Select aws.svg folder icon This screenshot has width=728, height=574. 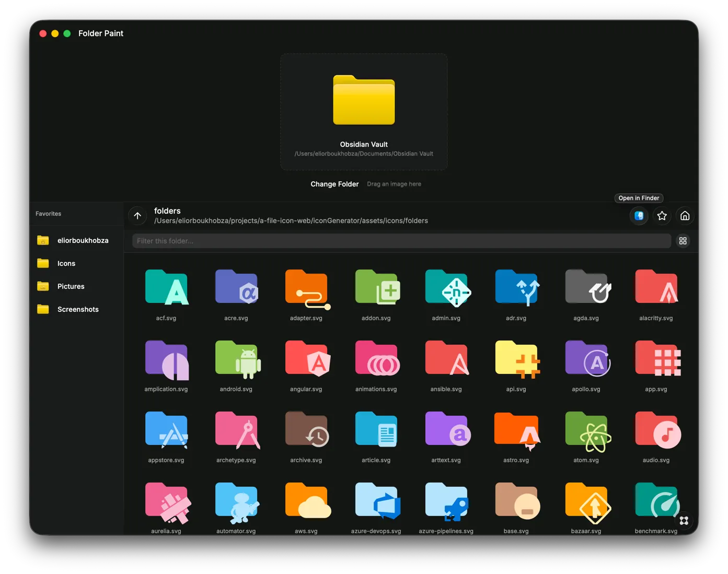307,500
